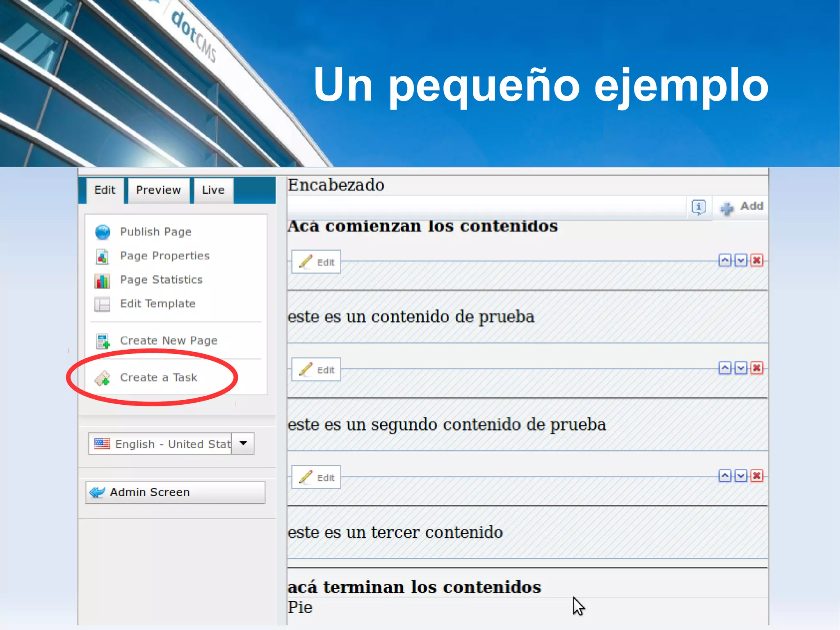Click the Page Statistics chart icon
The width and height of the screenshot is (840, 630).
coord(102,281)
